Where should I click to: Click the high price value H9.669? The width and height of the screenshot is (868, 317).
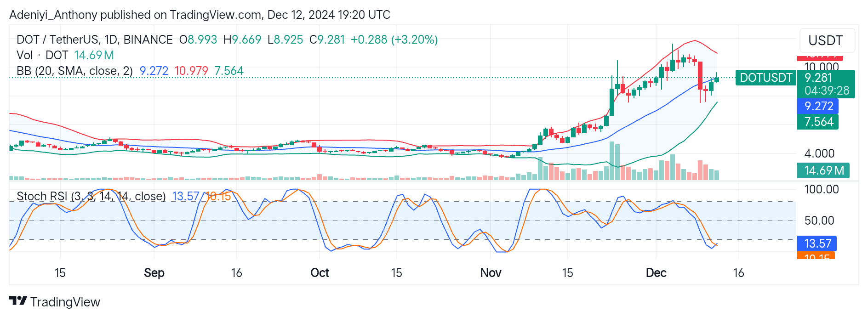pos(242,40)
